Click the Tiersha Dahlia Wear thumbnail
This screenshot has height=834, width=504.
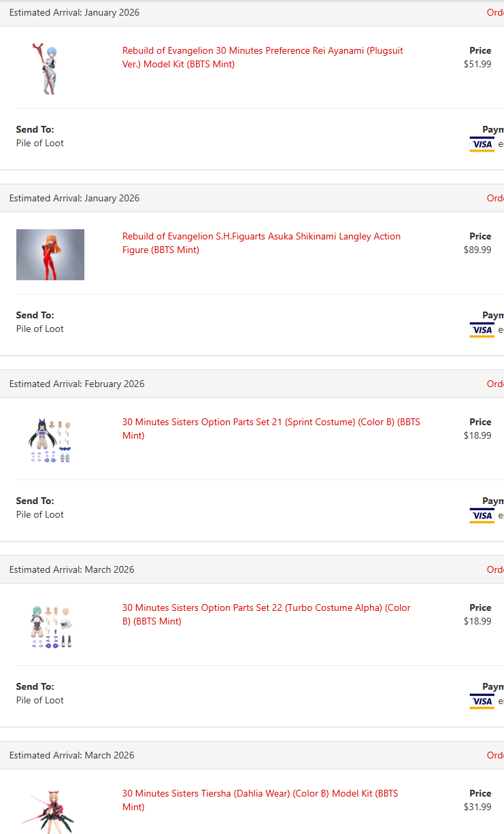(50, 811)
